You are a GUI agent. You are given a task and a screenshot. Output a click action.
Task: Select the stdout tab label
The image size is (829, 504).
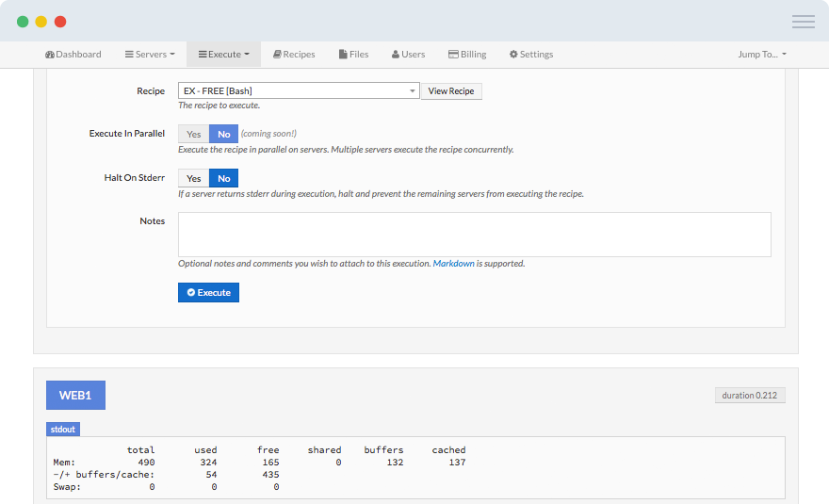63,429
